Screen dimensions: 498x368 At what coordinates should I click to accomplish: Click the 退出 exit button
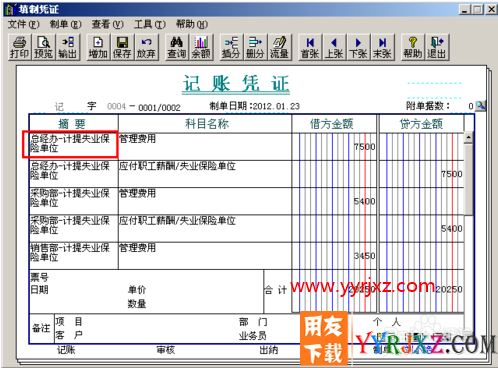click(x=437, y=47)
